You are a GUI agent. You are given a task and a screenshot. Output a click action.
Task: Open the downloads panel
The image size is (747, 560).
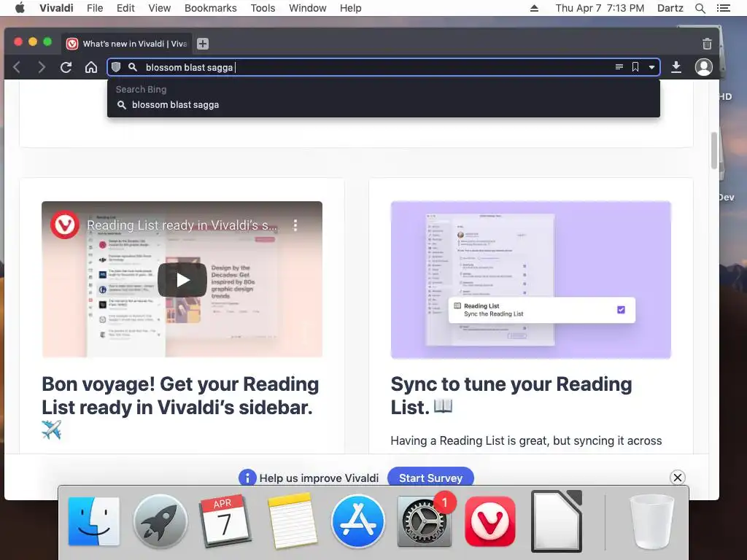676,67
